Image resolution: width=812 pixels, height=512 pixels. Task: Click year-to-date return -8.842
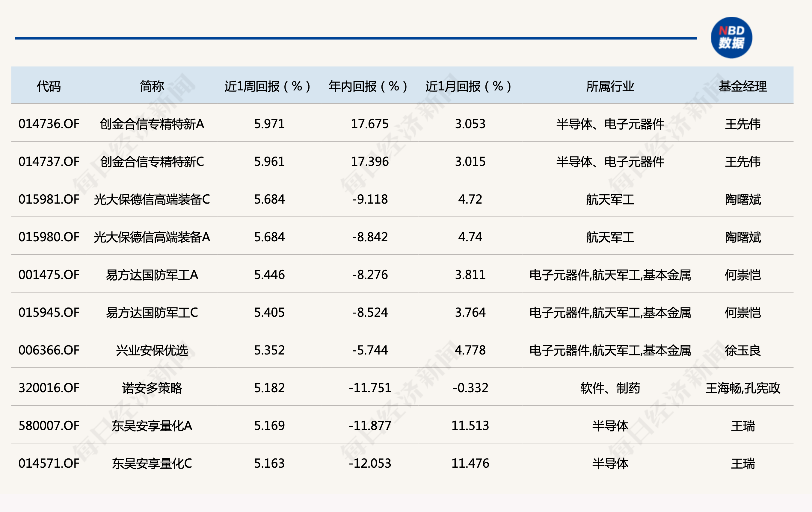(x=370, y=237)
